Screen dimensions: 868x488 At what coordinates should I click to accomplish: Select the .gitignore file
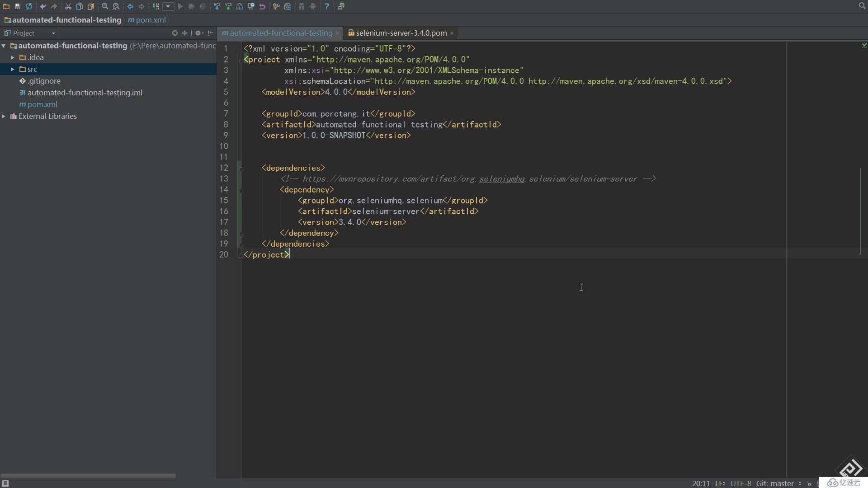44,81
